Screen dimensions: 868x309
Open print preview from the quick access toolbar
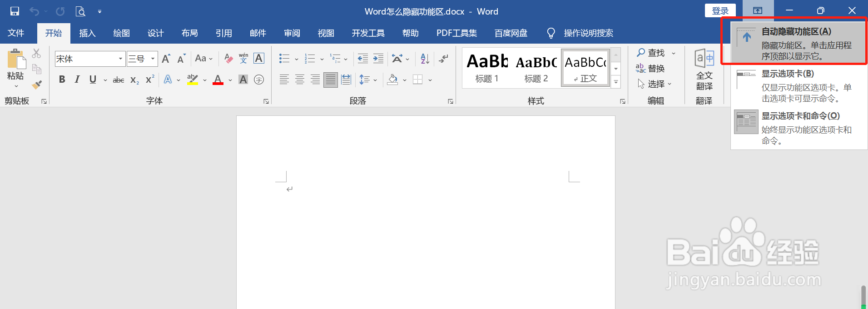80,11
